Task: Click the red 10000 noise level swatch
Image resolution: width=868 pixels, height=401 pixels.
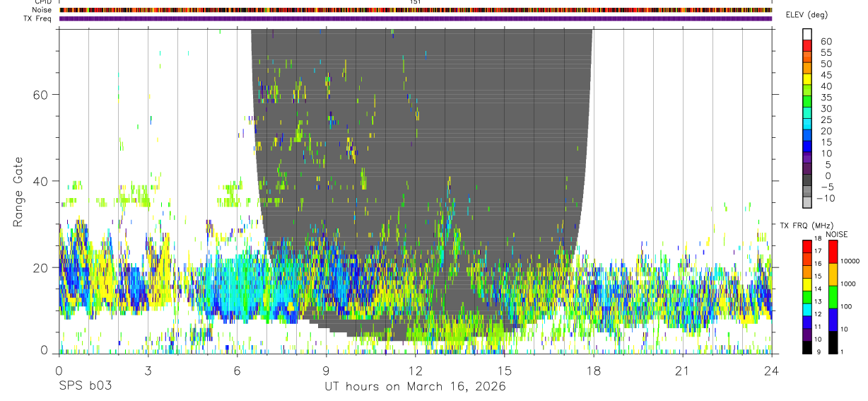Action: coord(833,251)
